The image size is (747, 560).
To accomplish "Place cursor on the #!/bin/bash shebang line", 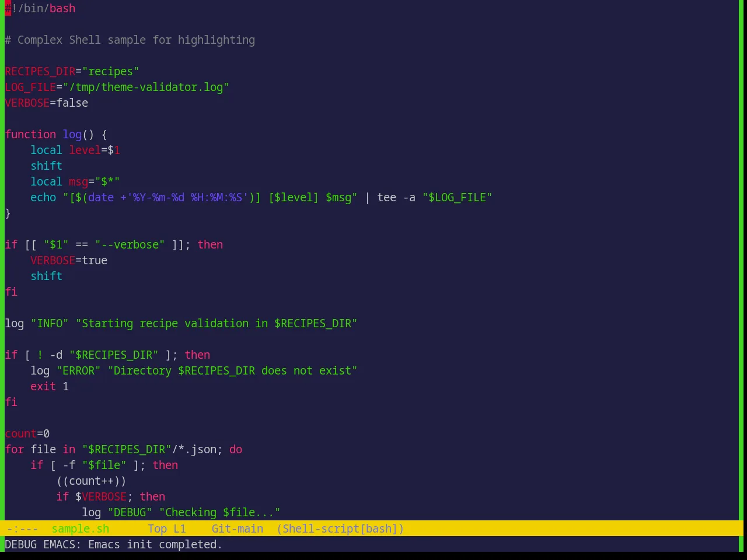I will click(x=40, y=8).
